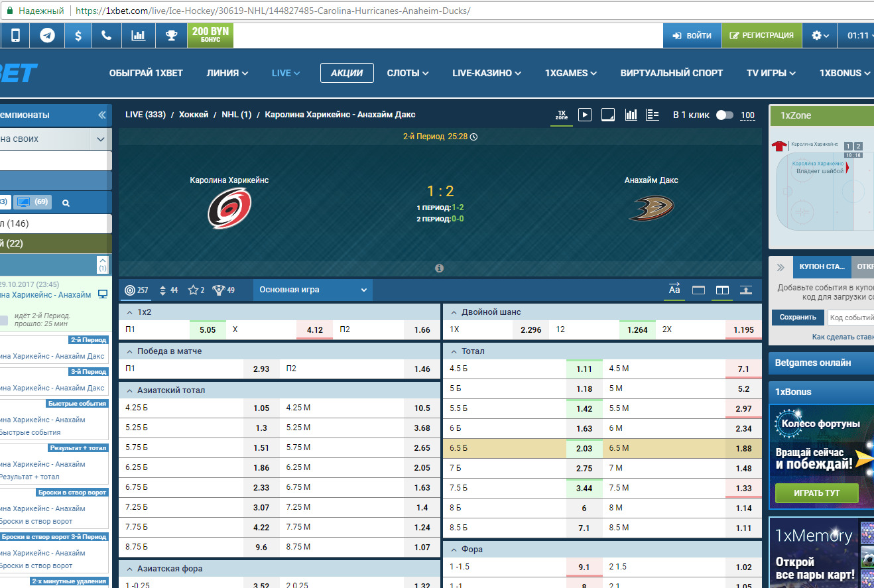Click the NHL (1) breadcrumb link
This screenshot has height=588, width=874.
(x=236, y=115)
